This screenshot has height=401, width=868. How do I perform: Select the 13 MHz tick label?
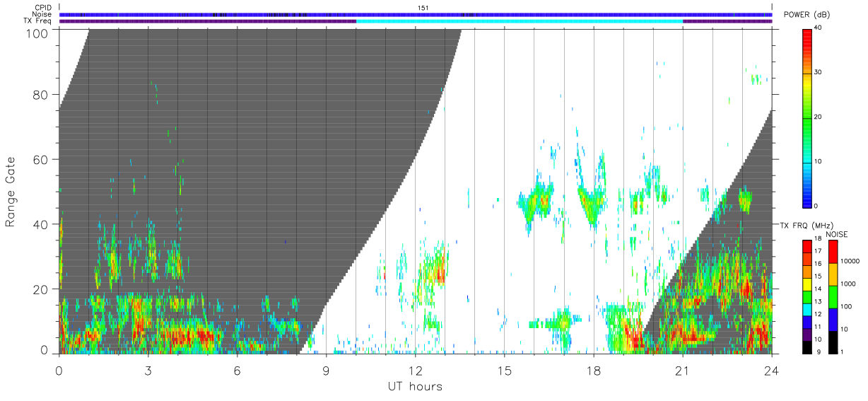pos(818,302)
